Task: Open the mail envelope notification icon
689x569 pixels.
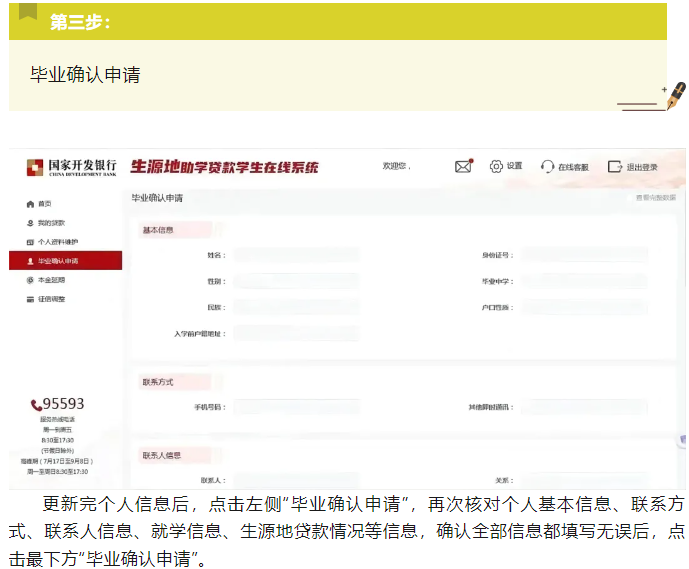Action: (463, 166)
